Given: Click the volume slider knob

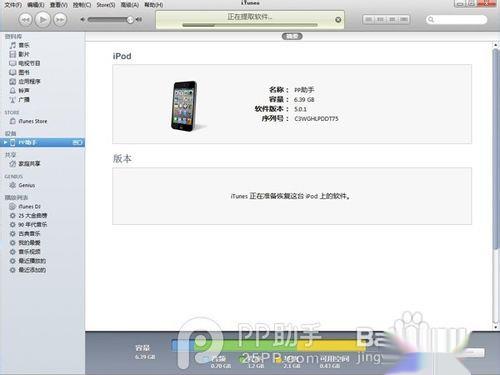Looking at the screenshot, I should coord(130,20).
